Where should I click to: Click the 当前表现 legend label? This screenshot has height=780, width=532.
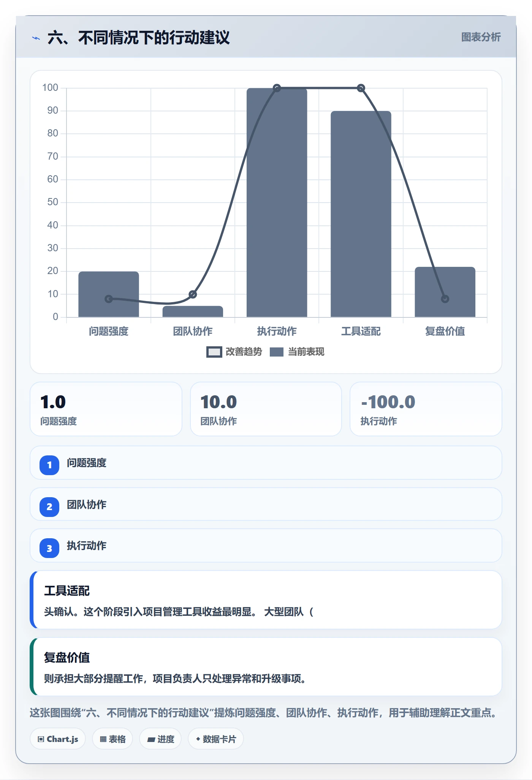click(x=306, y=352)
